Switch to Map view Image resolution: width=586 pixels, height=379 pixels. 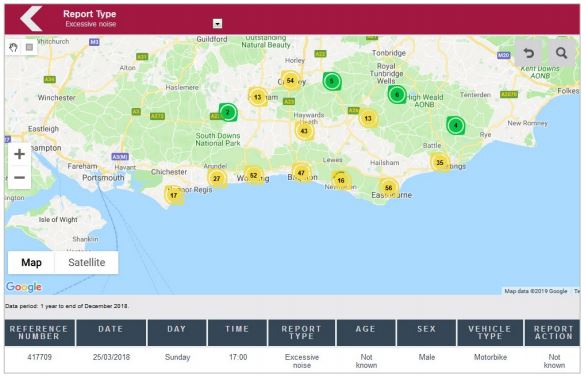[x=31, y=262]
